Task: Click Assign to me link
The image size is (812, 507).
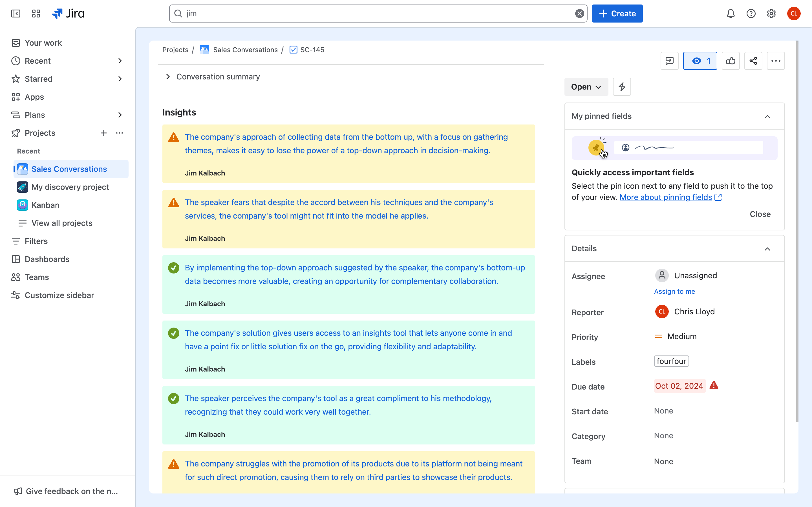Action: tap(674, 292)
